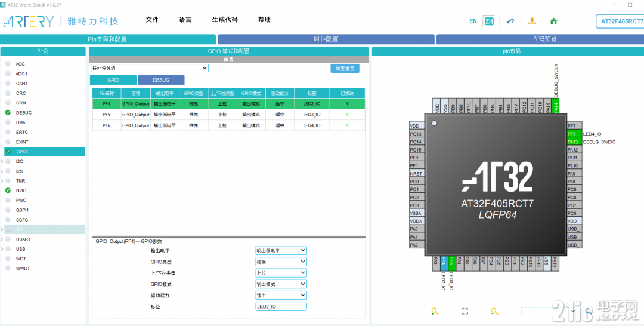
Task: Click pin PF7 on the chip's right side
Action: tap(574, 126)
